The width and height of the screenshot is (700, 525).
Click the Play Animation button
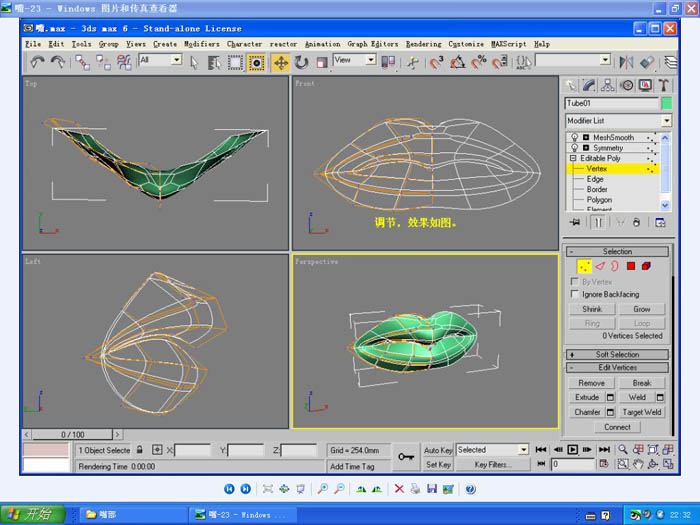click(x=573, y=450)
